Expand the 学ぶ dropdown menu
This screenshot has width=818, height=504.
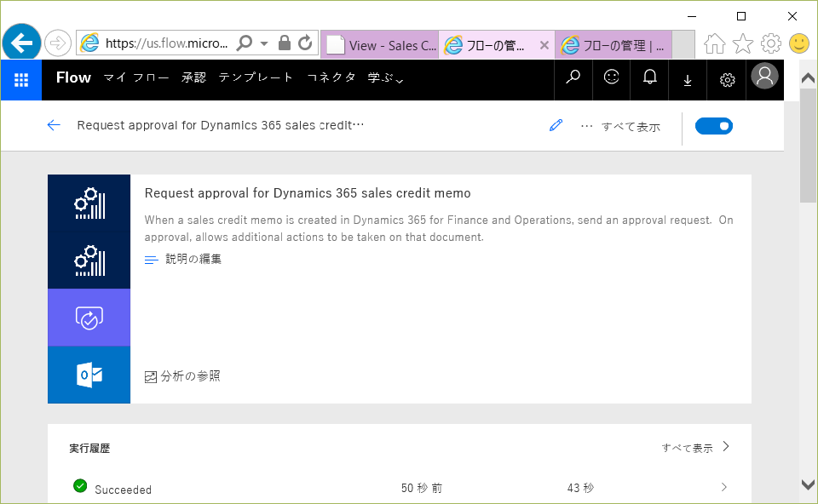(385, 77)
